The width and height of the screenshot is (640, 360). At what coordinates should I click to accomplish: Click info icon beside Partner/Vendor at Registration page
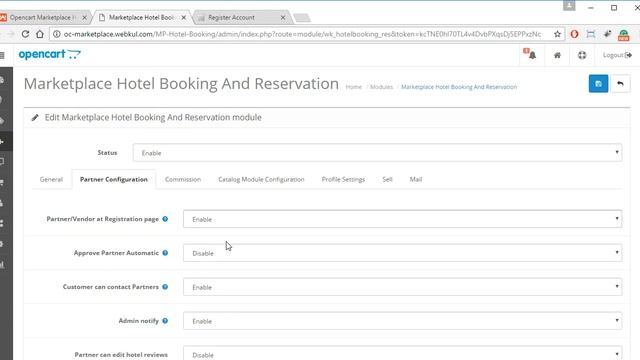point(165,219)
